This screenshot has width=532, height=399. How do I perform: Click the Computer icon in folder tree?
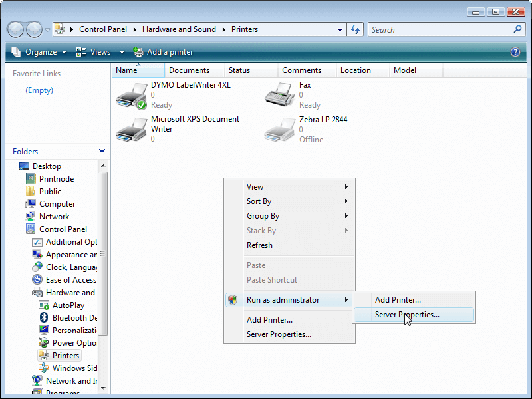coord(31,204)
